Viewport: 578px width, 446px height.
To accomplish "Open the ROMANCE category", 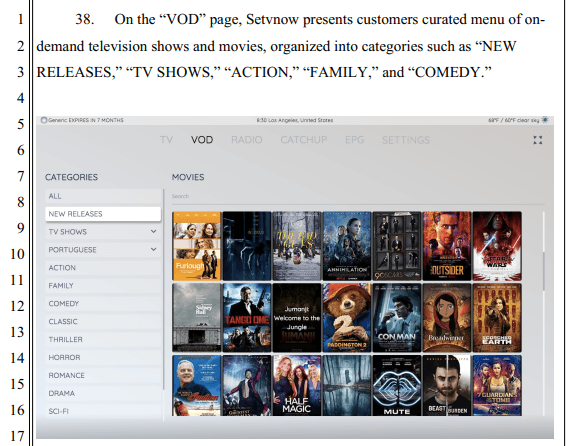I will click(x=103, y=376).
